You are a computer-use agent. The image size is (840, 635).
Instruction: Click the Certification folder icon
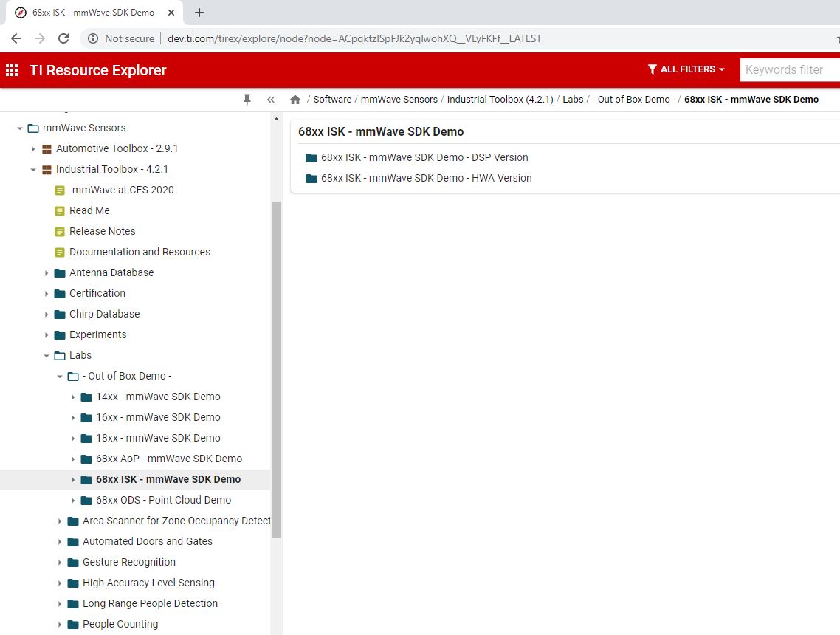click(60, 294)
